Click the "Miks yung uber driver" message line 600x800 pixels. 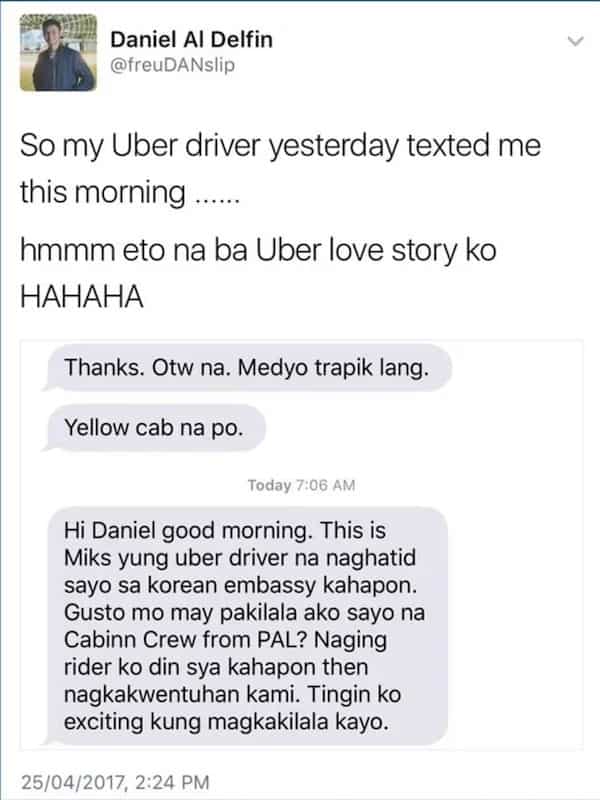pyautogui.click(x=240, y=558)
